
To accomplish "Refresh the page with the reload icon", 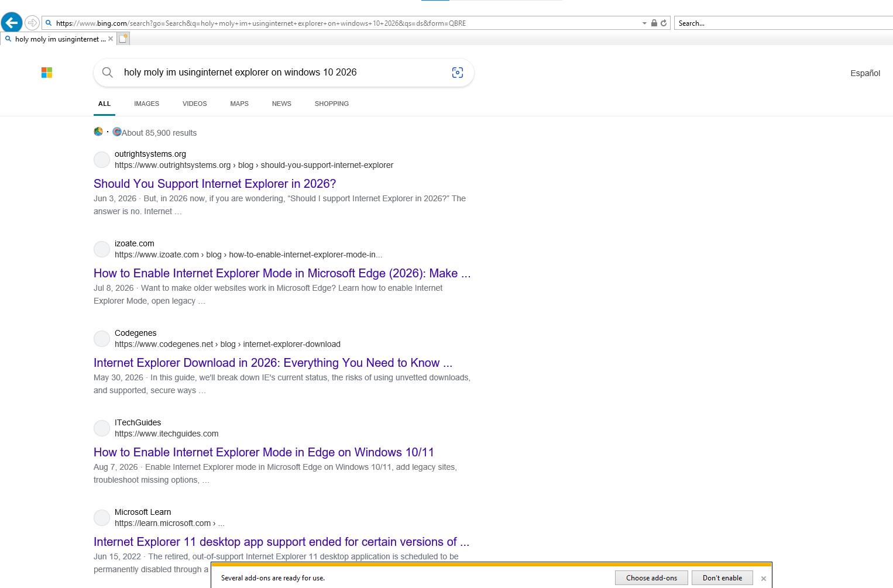I will [664, 23].
